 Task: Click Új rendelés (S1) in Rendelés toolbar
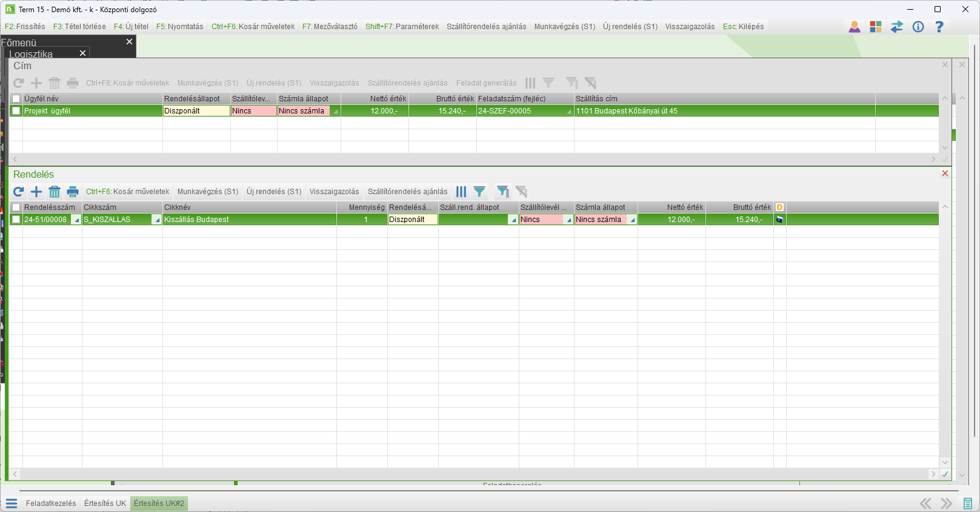click(274, 192)
